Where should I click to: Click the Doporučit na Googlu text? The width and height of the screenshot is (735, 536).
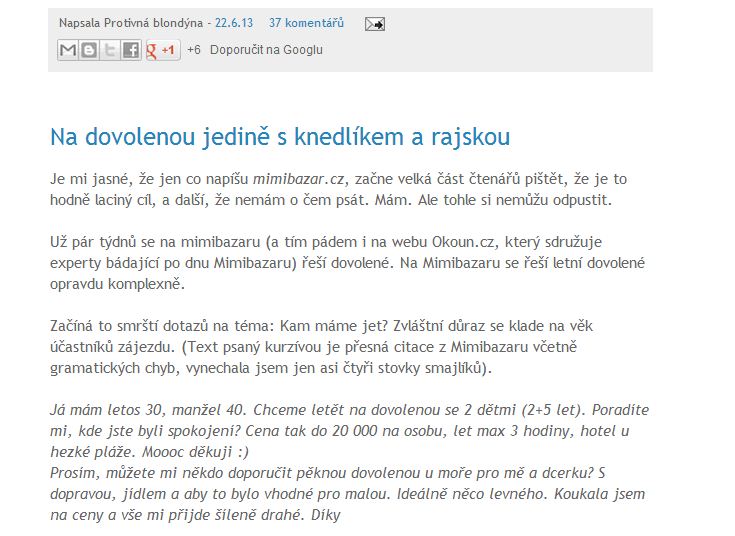(266, 50)
